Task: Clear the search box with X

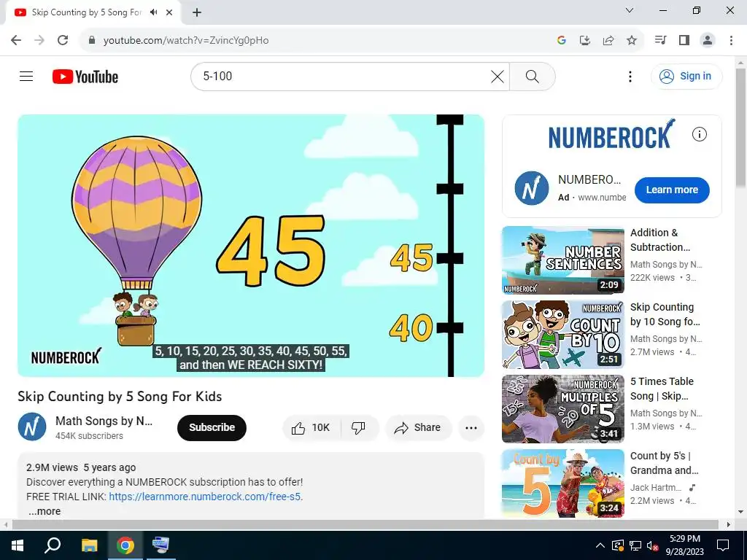Action: tap(497, 77)
